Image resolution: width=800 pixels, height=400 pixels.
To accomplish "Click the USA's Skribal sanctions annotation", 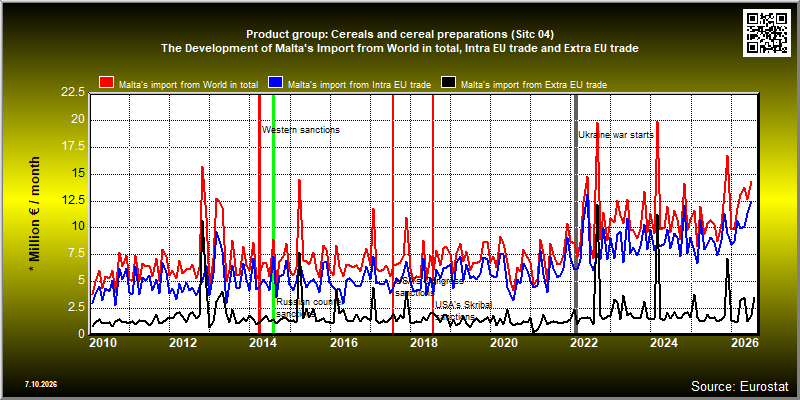I will [463, 311].
